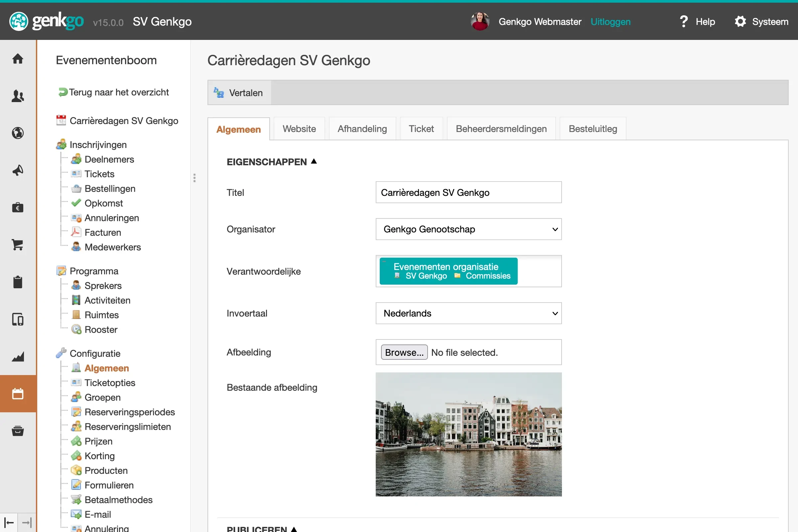Image resolution: width=798 pixels, height=532 pixels.
Task: Open the Organisator dropdown
Action: pos(468,229)
